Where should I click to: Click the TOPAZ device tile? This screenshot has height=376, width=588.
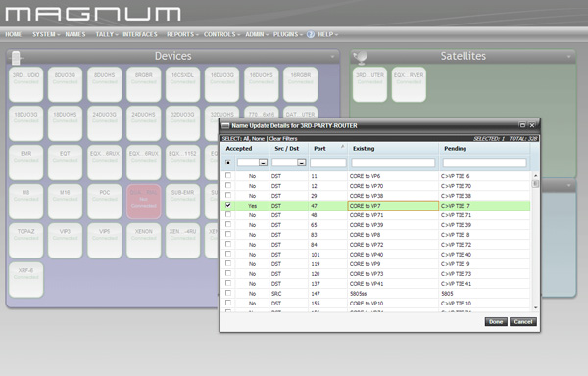pyautogui.click(x=25, y=241)
